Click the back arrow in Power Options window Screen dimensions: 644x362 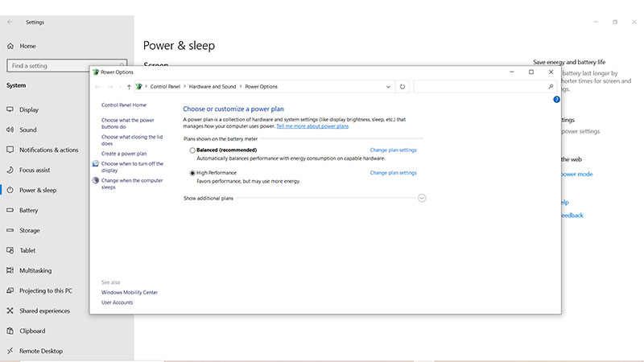(97, 87)
